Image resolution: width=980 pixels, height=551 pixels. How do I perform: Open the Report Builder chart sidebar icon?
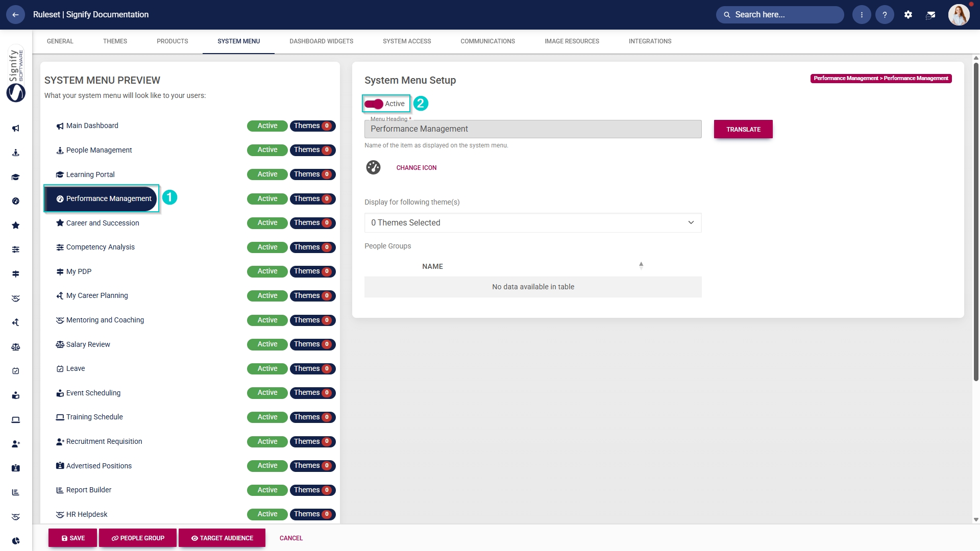(16, 492)
